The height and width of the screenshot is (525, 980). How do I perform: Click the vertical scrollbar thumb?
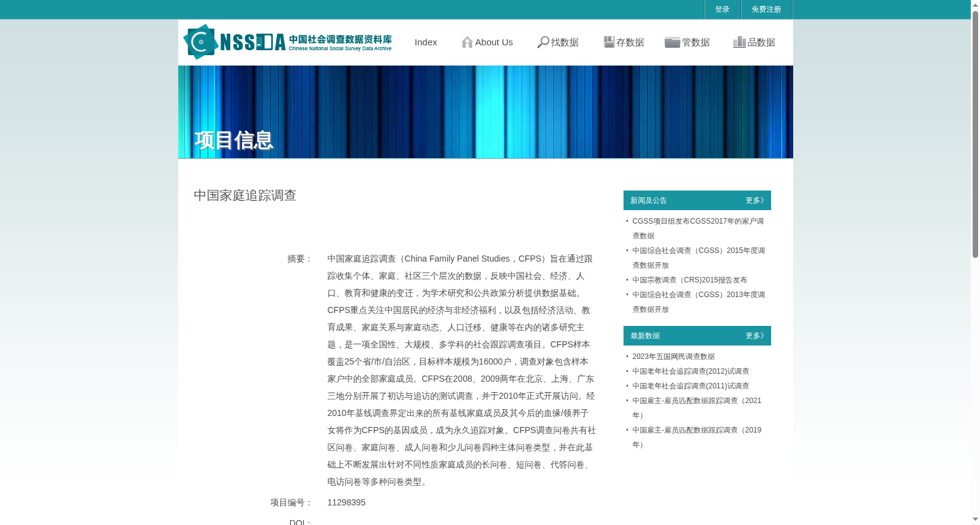coord(975,134)
